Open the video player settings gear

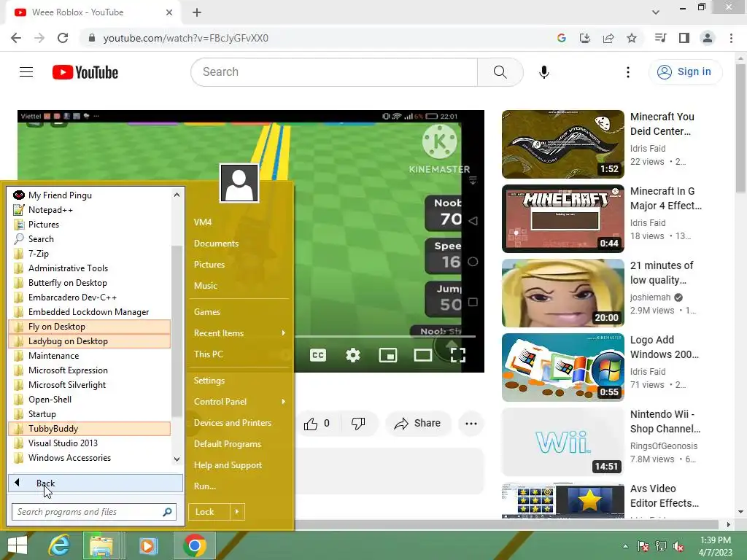pyautogui.click(x=353, y=355)
